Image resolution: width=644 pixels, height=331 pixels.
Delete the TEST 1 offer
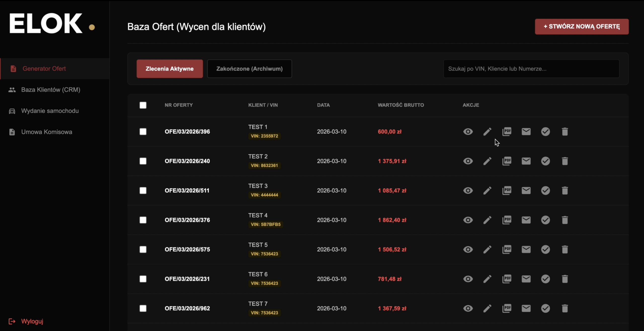(565, 132)
